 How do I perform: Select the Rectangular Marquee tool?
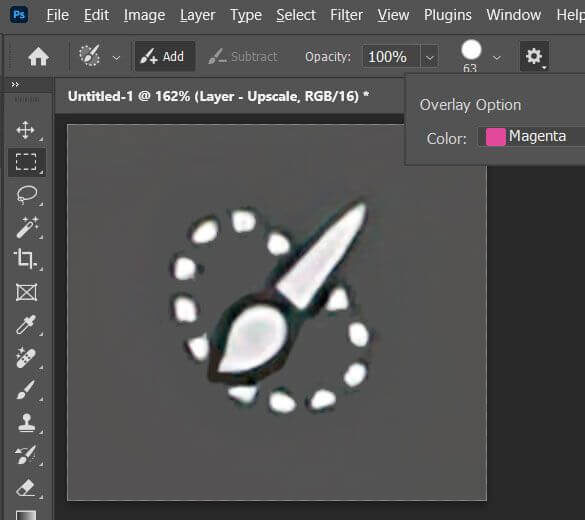[x=26, y=162]
